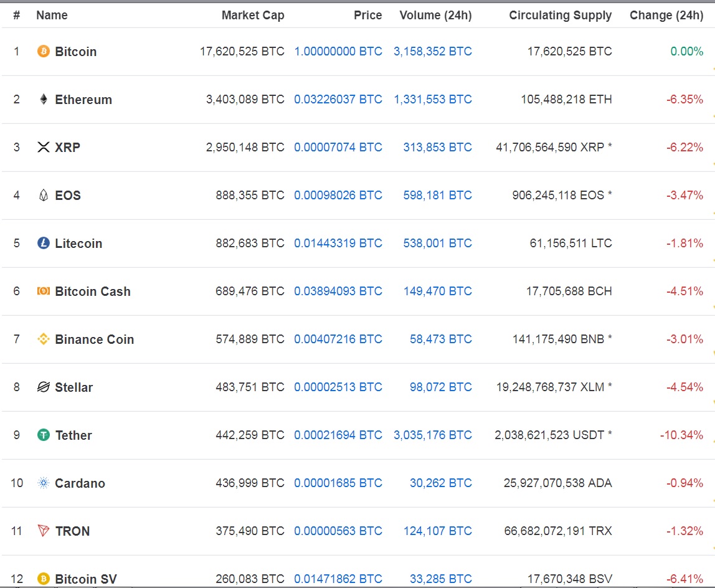Viewport: 715px width, 588px height.
Task: Click Bitcoin Cash price 0.03894093 BTC
Action: pos(338,291)
